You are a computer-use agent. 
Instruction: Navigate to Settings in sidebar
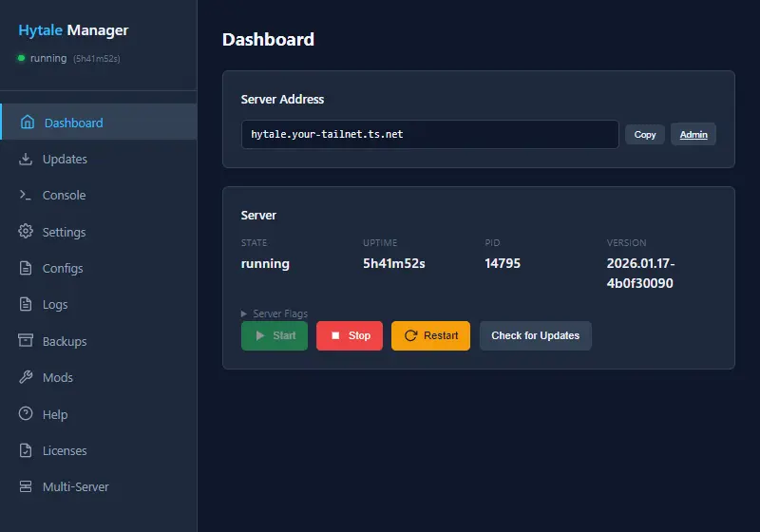point(99,232)
